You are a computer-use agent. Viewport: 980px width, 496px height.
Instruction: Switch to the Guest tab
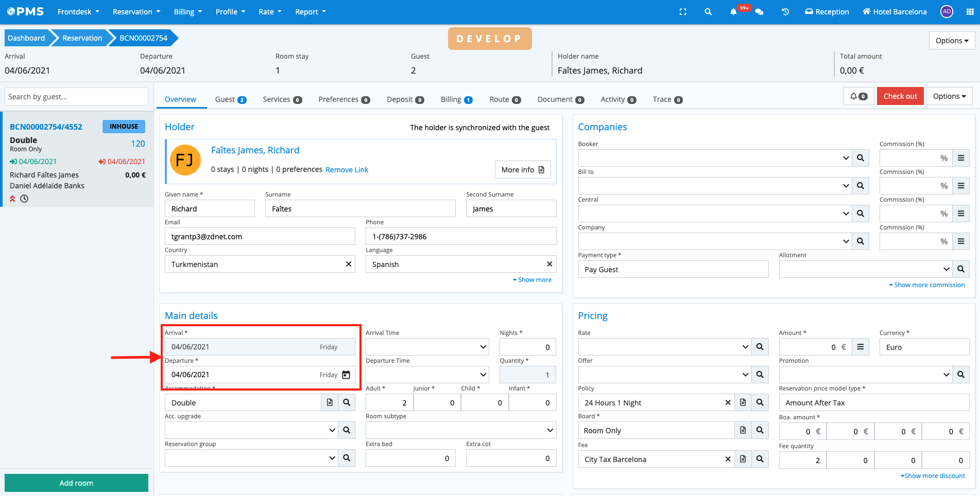230,99
